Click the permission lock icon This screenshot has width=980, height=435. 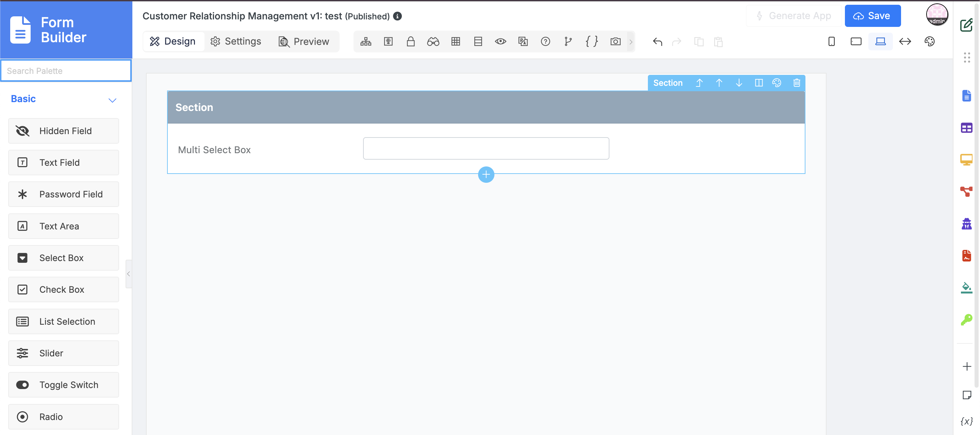[x=410, y=42]
